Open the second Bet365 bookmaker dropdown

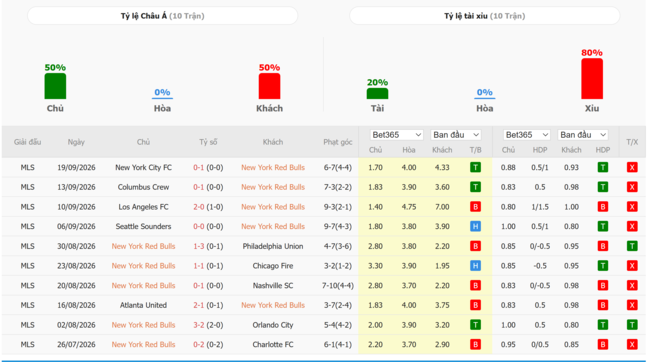526,135
